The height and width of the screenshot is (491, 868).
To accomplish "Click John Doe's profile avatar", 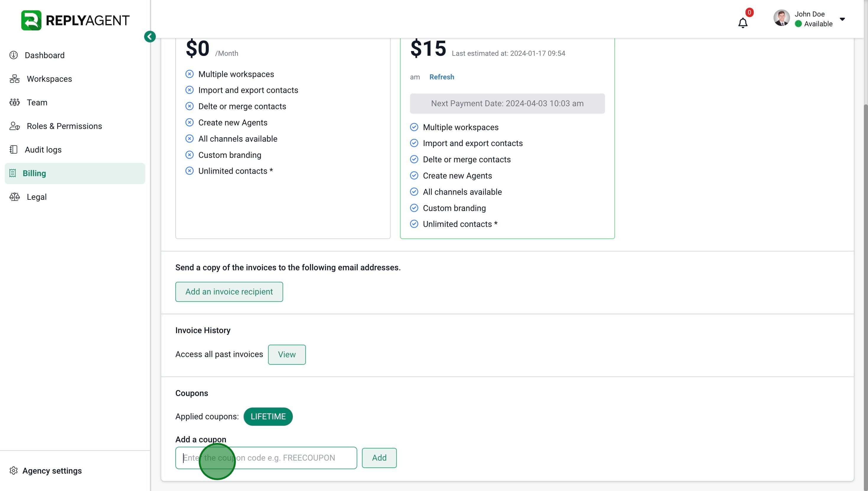I will click(781, 18).
